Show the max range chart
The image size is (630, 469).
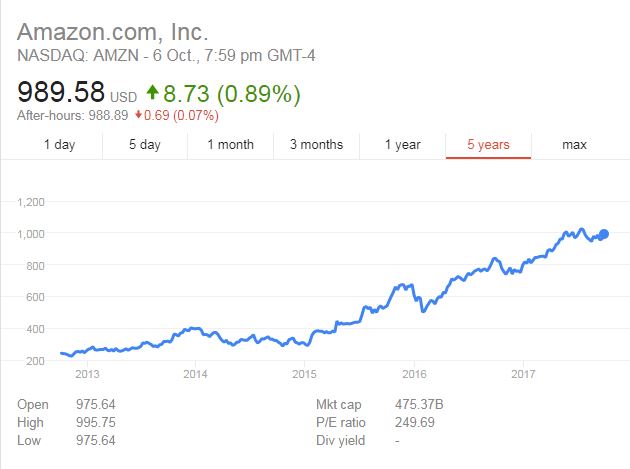pyautogui.click(x=574, y=145)
